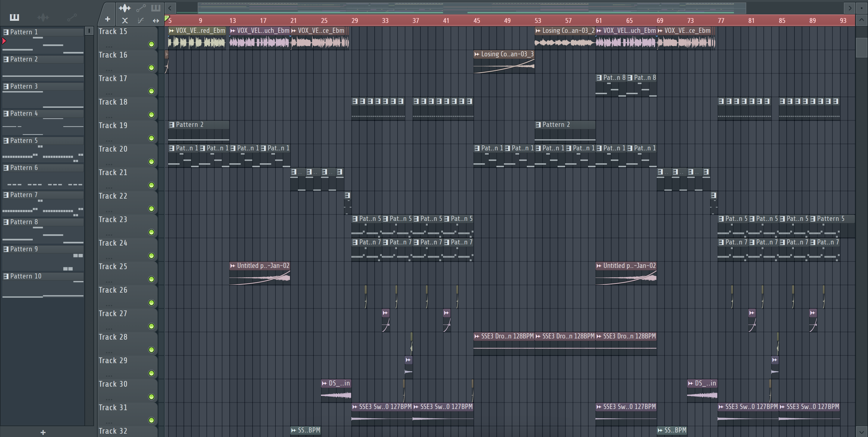Show audio clips in the track header toolbar

125,8
